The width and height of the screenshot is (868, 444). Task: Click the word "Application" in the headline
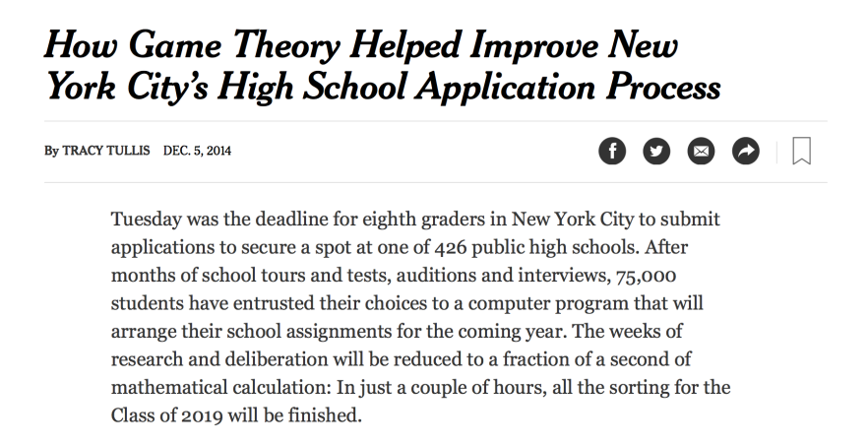[x=506, y=89]
